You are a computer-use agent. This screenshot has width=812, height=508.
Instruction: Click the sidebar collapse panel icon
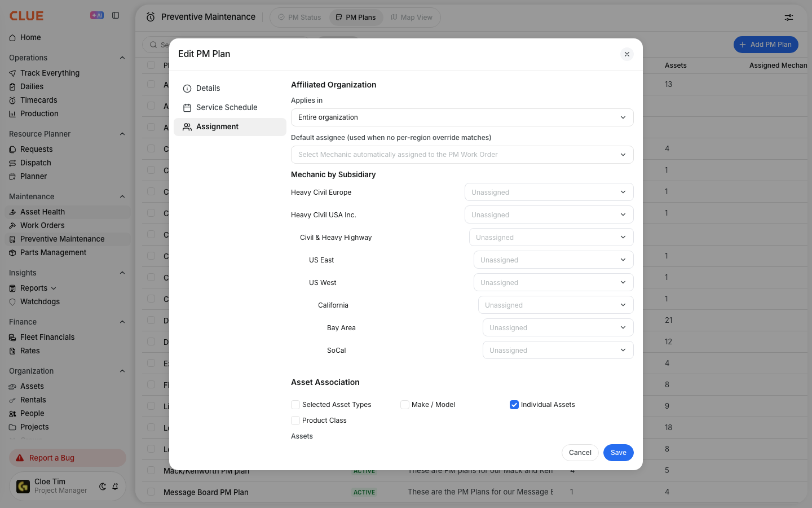[116, 16]
